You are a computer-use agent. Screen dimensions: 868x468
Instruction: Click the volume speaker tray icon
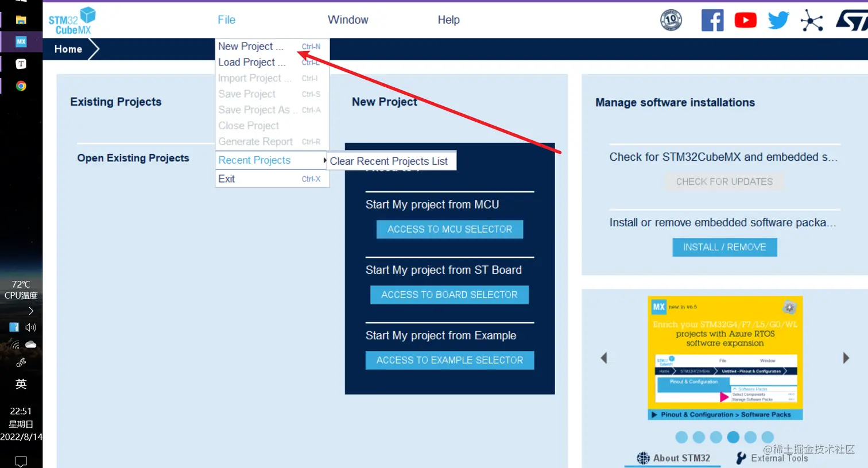[x=31, y=327]
